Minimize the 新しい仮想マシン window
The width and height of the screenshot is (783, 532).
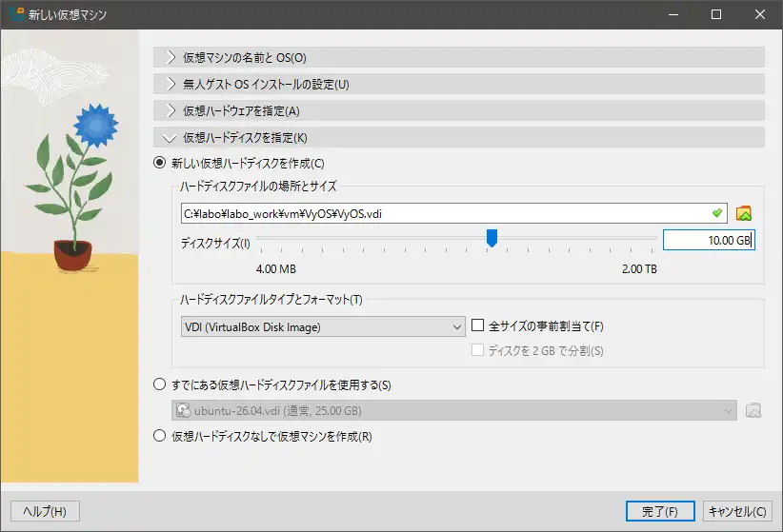point(673,14)
